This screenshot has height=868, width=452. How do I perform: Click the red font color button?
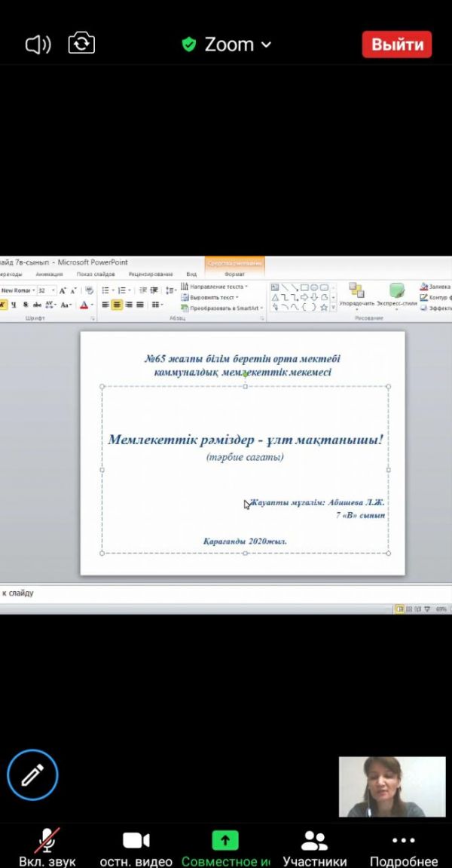pos(84,305)
